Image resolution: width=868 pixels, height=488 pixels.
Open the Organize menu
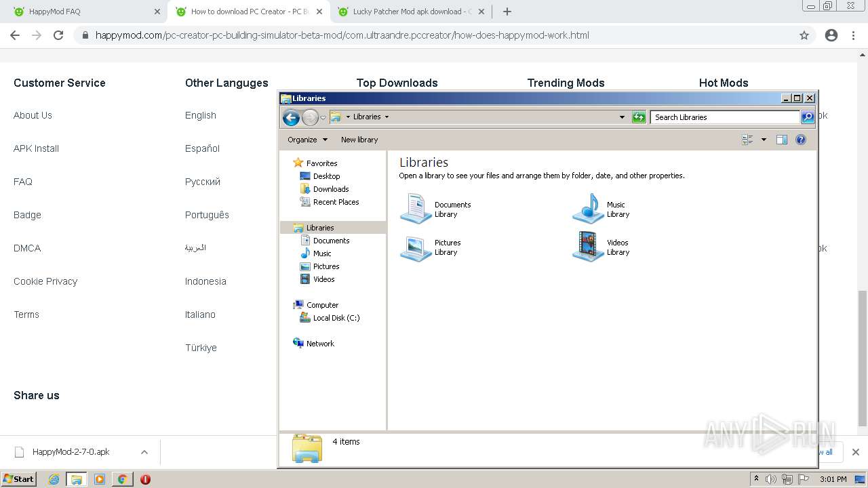307,140
